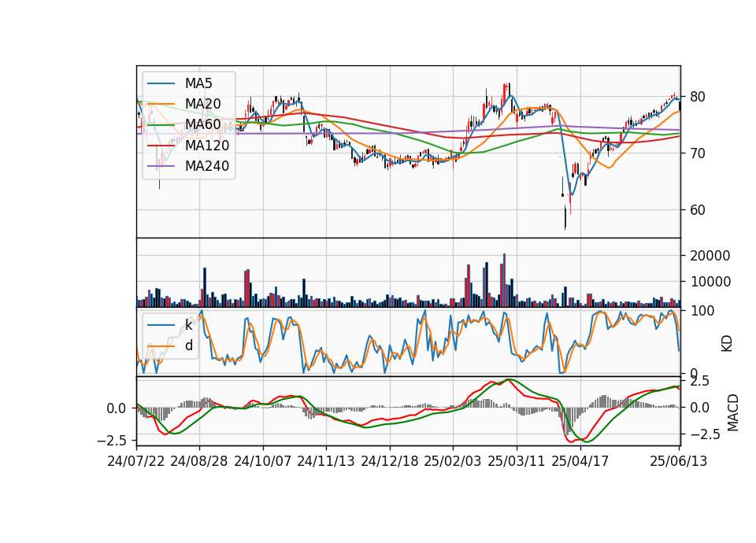Click the lowest candlestick near 25/04/17
The height and width of the screenshot is (543, 756).
565,217
